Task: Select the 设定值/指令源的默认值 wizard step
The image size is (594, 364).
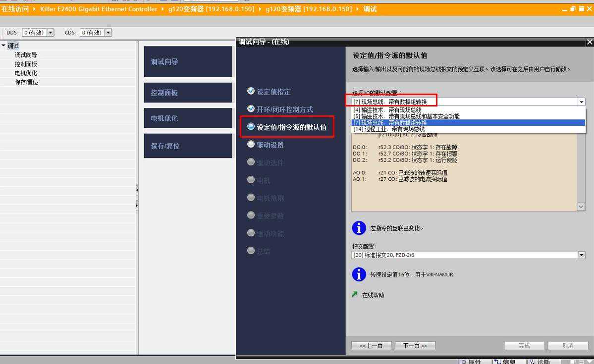Action: (291, 127)
